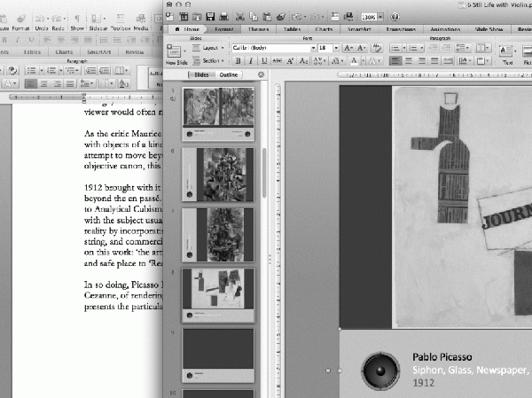Click the indent marker on Word ruler
The image size is (532, 398).
(x=84, y=98)
